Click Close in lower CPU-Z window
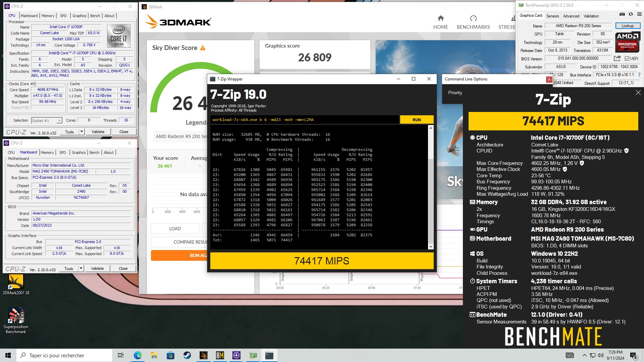 (x=123, y=268)
